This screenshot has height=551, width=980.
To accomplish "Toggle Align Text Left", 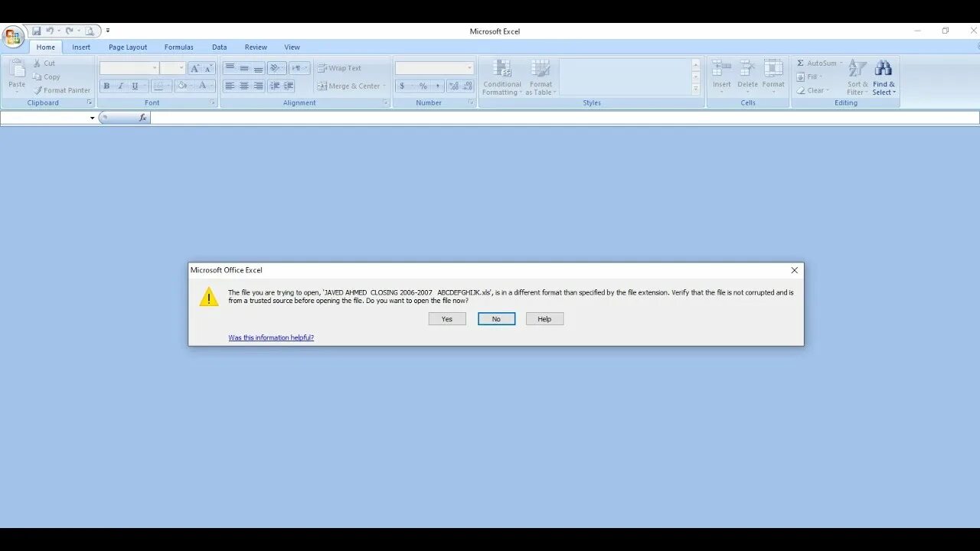I will pyautogui.click(x=230, y=86).
